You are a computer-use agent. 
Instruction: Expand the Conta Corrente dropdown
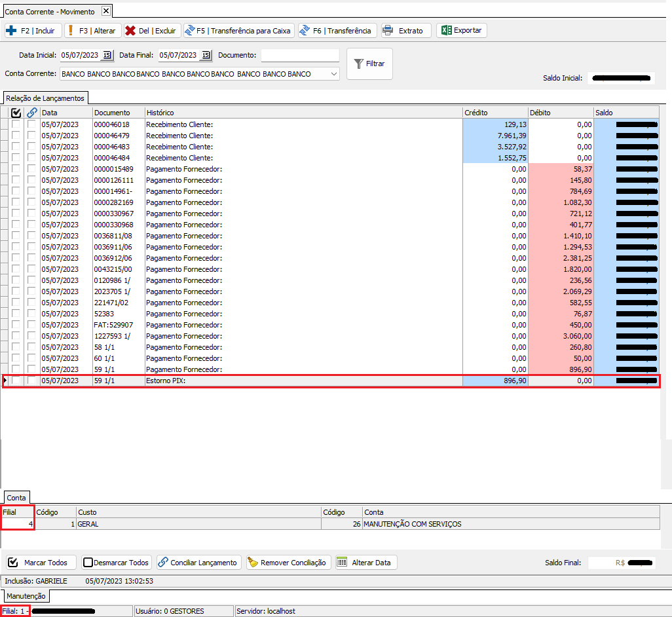point(334,74)
